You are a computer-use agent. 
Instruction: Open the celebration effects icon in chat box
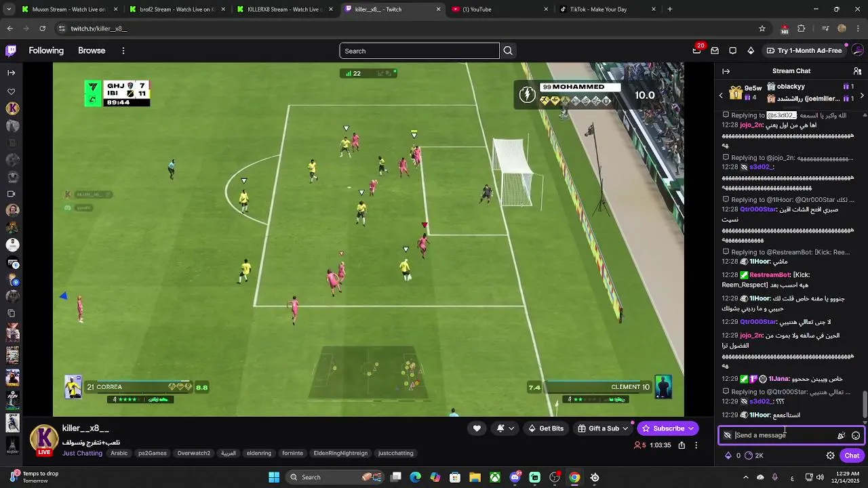(x=842, y=436)
